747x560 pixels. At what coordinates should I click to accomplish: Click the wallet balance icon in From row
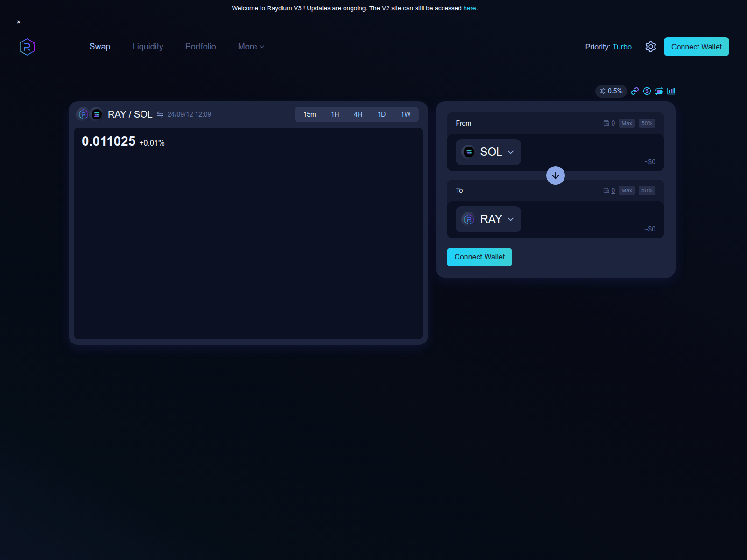pyautogui.click(x=606, y=123)
